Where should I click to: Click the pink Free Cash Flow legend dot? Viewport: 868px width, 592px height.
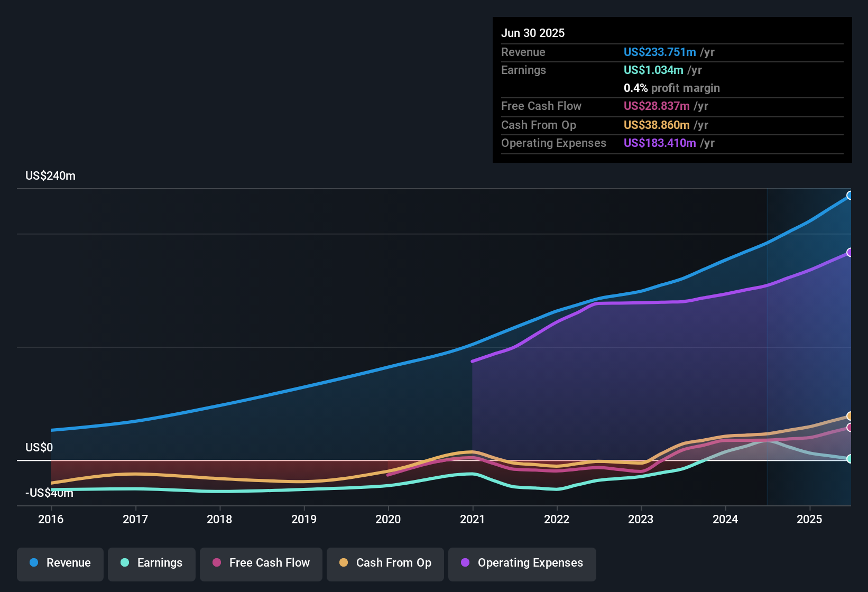click(x=216, y=563)
